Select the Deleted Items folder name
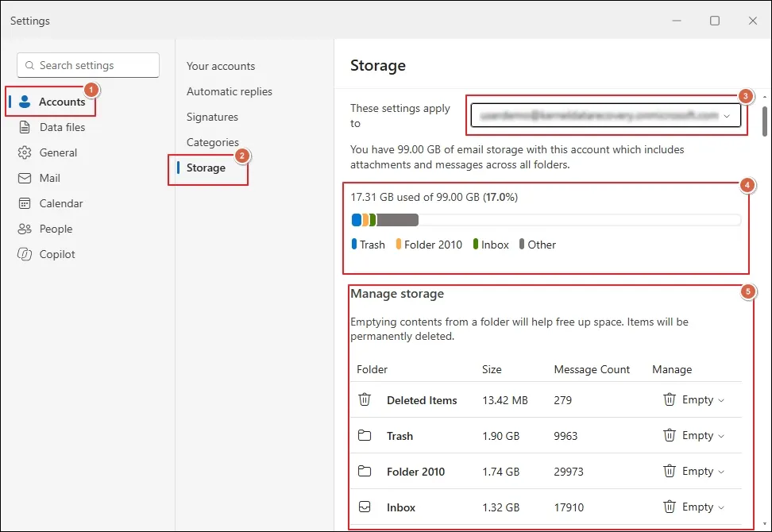This screenshot has height=532, width=772. click(422, 401)
